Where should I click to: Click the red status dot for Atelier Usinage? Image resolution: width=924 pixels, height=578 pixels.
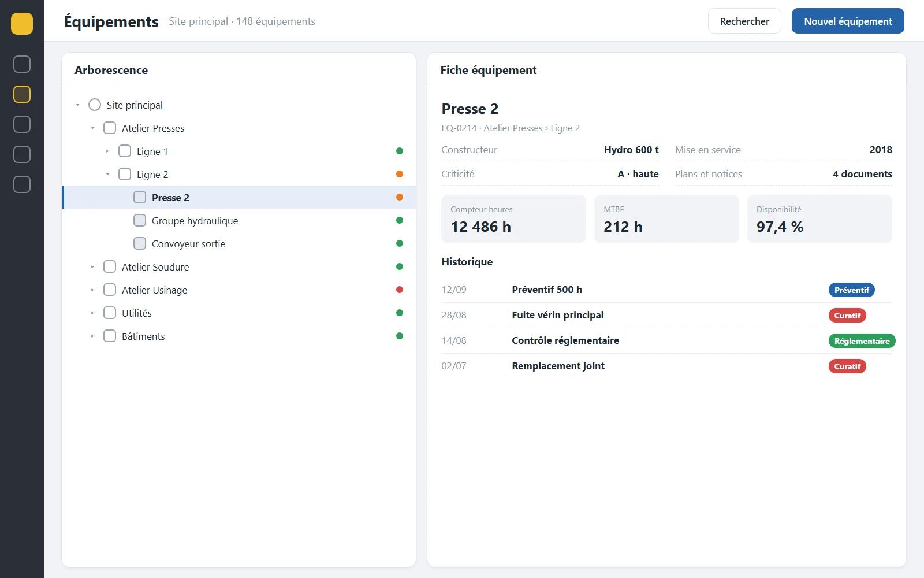(400, 290)
